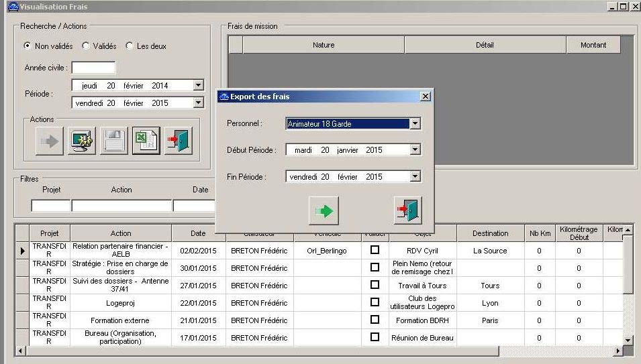
Task: Select the Les deux radio button
Action: click(x=130, y=46)
